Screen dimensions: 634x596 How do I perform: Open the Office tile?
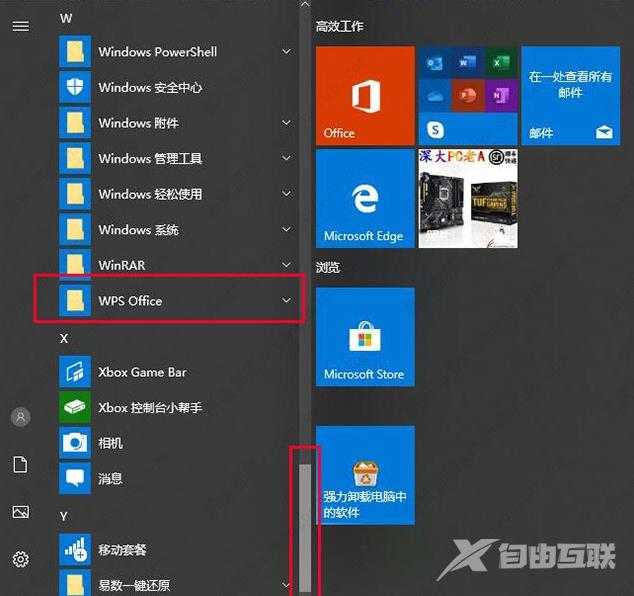point(365,95)
